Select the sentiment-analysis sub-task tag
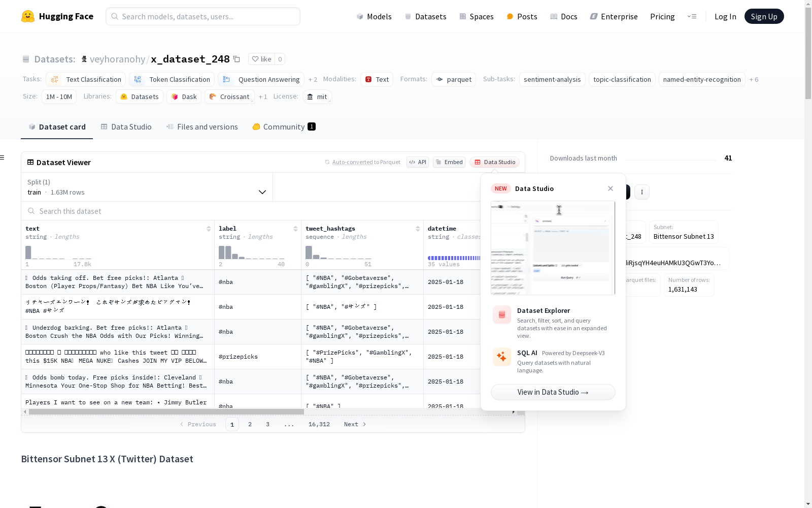812x508 pixels. [x=552, y=79]
